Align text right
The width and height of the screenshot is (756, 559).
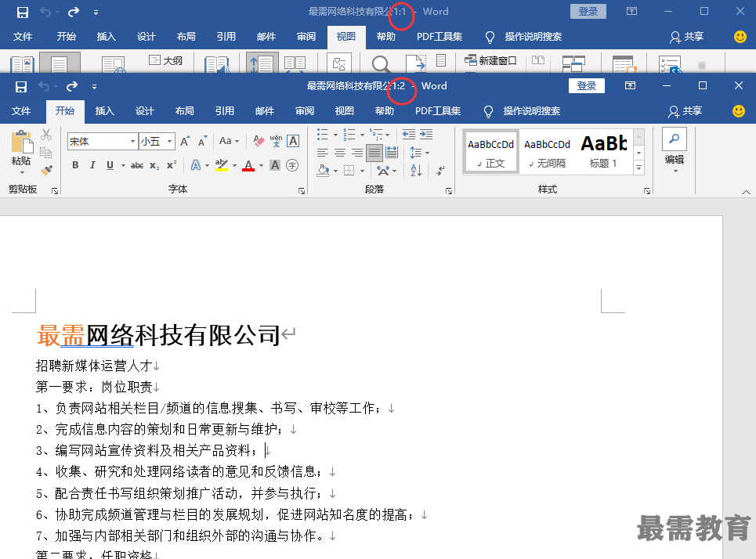click(x=357, y=153)
